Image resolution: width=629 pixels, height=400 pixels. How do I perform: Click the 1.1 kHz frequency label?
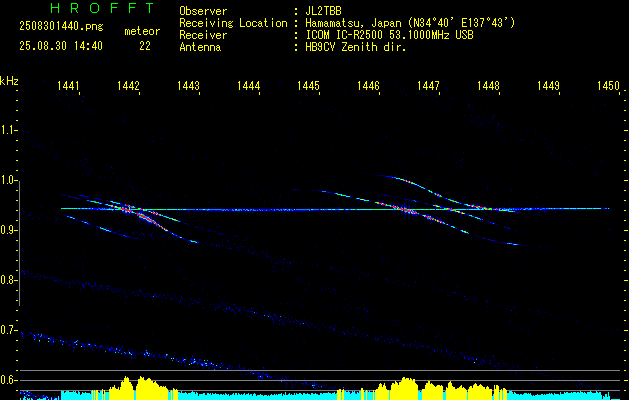pyautogui.click(x=9, y=130)
